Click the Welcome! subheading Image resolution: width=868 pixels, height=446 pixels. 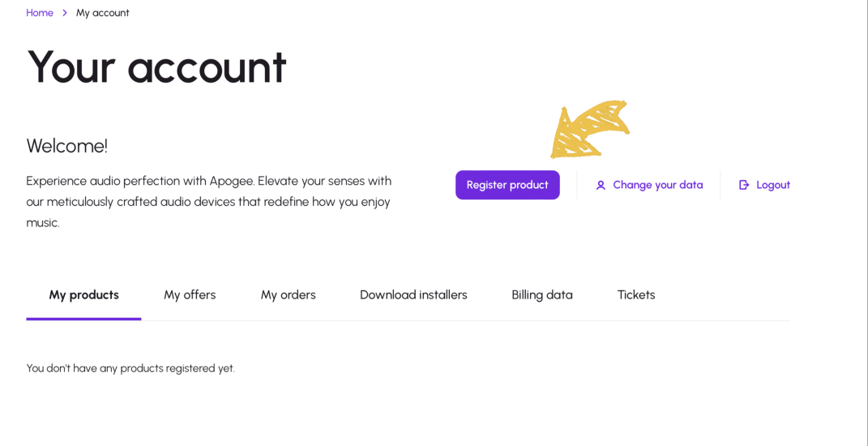click(x=66, y=146)
